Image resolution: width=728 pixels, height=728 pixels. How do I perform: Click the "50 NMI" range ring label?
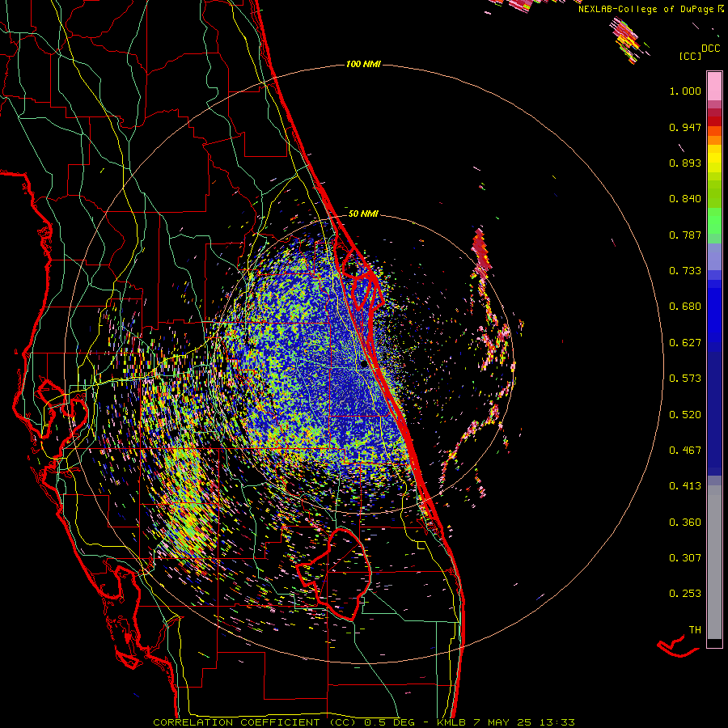363,214
